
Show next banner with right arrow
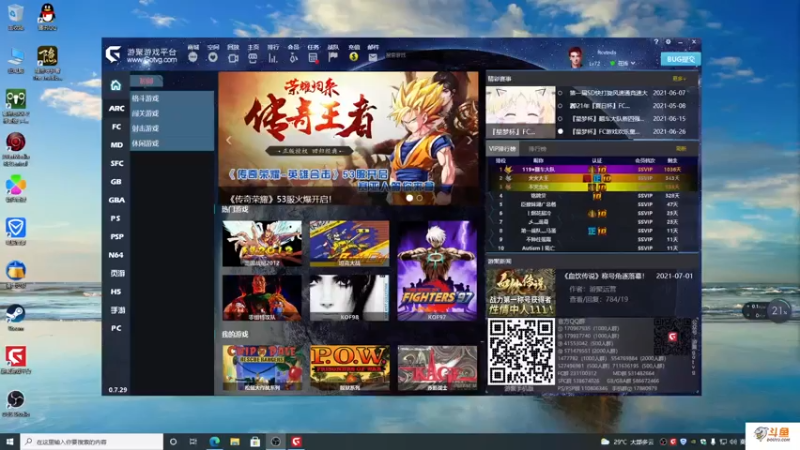pos(469,140)
